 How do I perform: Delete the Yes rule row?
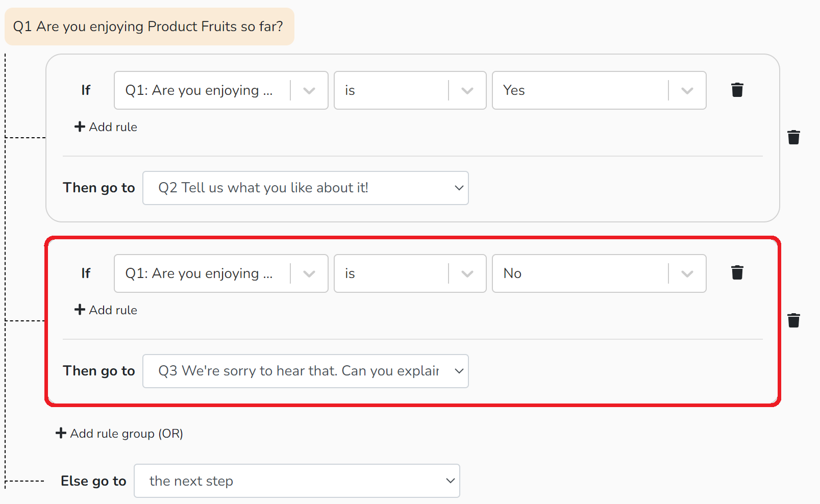click(737, 90)
